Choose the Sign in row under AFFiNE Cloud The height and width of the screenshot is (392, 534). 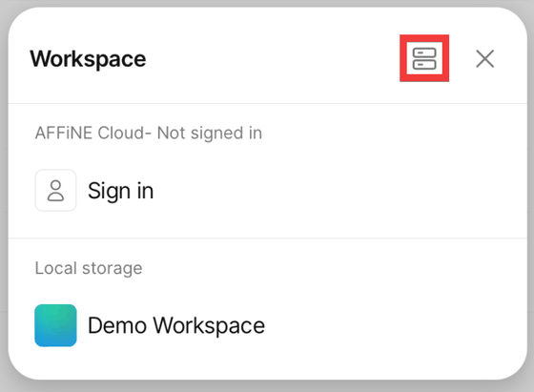[268, 191]
